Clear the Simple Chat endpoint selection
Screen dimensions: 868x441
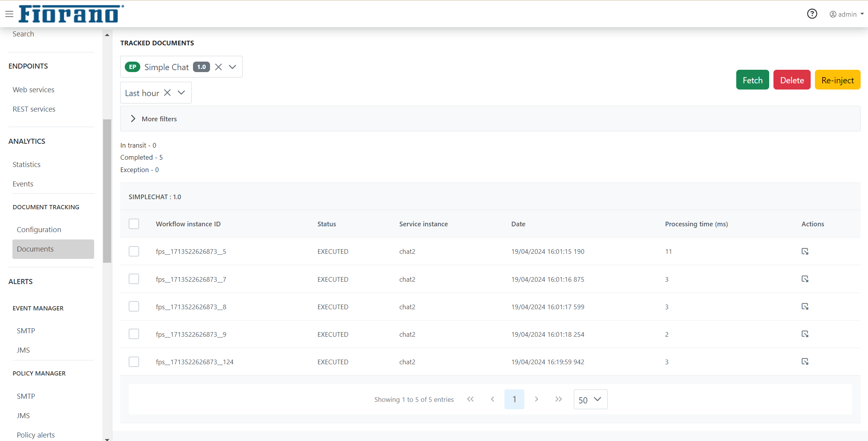point(219,67)
